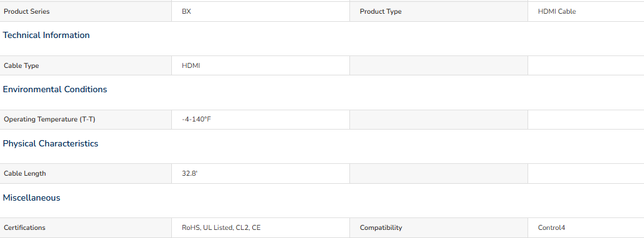Click the Product Series label cell
Screen dimensions: 644x238
[x=85, y=11]
